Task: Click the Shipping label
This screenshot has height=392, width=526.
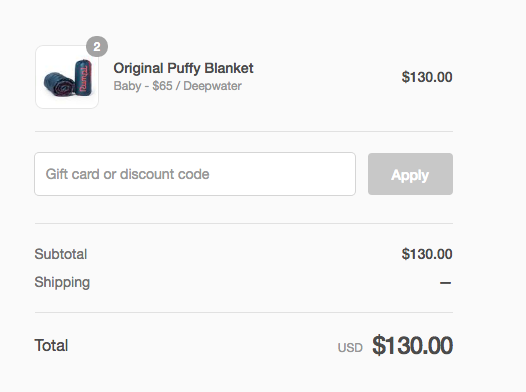Action: click(62, 282)
